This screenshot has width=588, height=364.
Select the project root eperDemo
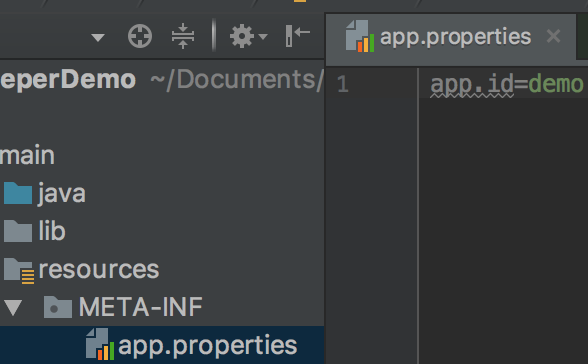point(68,79)
